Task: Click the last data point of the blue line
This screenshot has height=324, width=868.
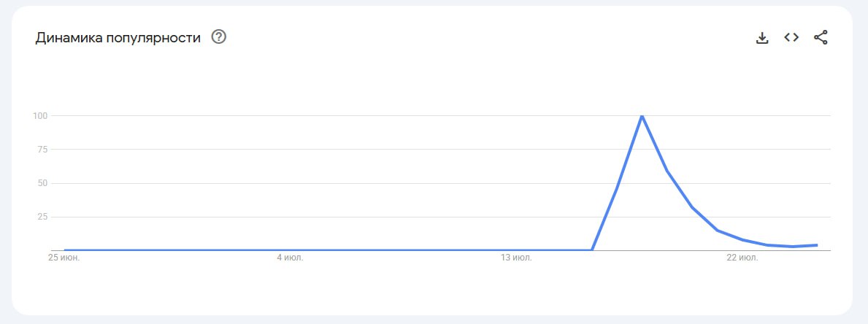Action: click(x=817, y=245)
